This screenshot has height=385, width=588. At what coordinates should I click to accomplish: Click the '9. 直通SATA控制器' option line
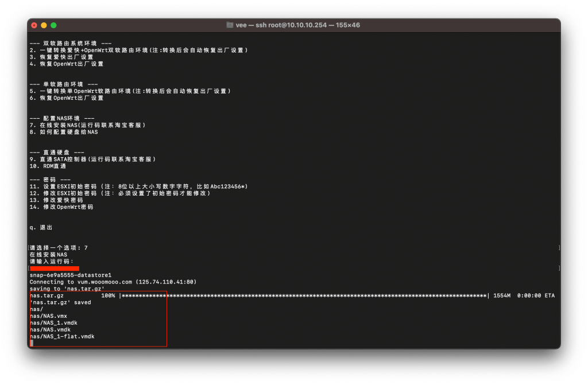[x=92, y=159]
